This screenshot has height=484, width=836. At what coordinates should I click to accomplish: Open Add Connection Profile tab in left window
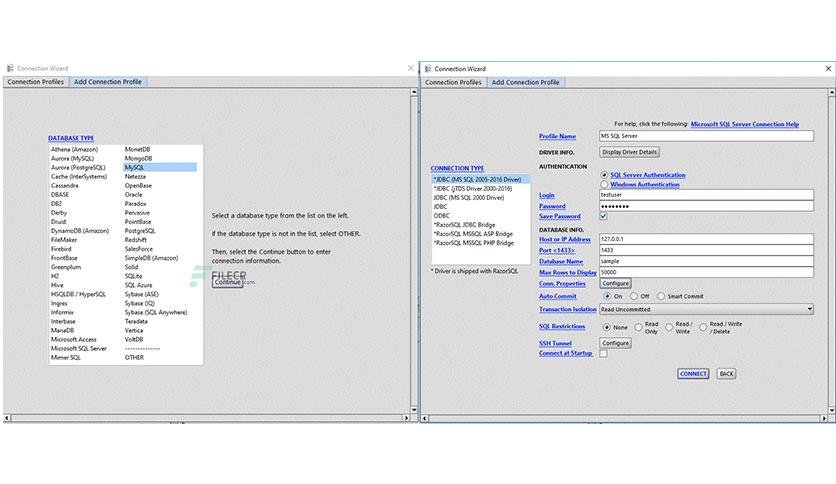pyautogui.click(x=108, y=82)
